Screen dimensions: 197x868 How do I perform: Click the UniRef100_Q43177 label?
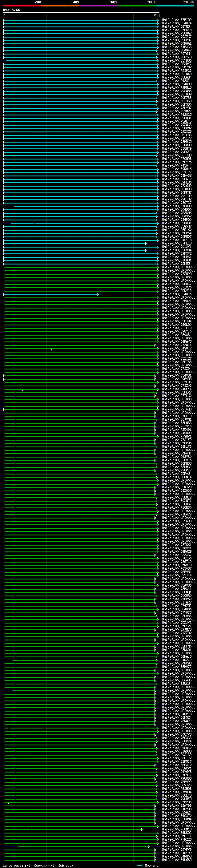point(177,139)
